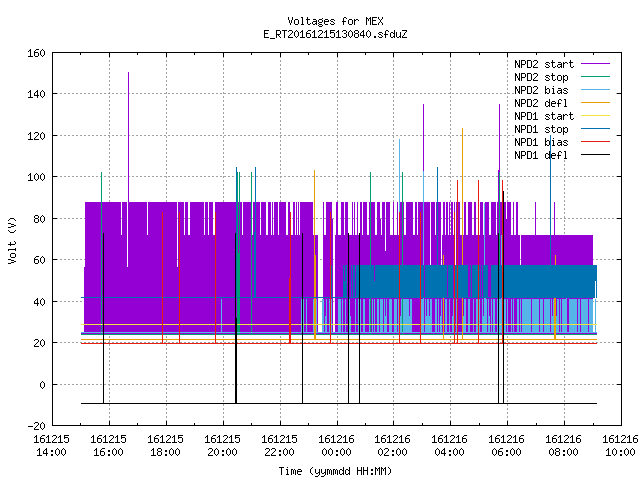Click the 161215 14:00 x-axis tick label

[x=51, y=446]
